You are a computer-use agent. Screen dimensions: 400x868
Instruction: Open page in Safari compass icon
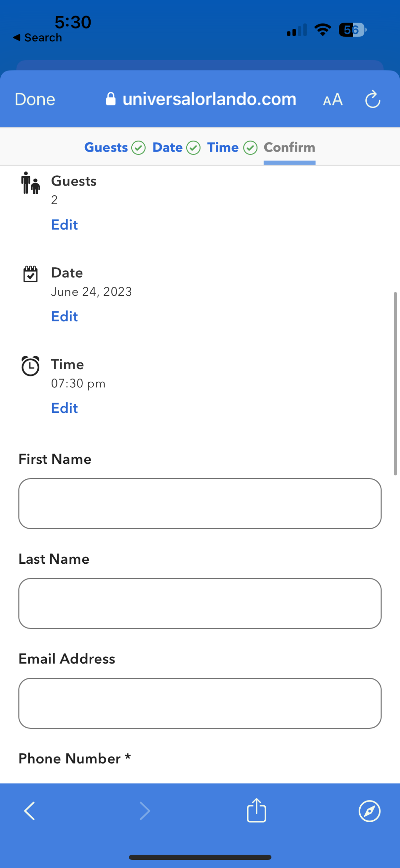click(x=369, y=811)
